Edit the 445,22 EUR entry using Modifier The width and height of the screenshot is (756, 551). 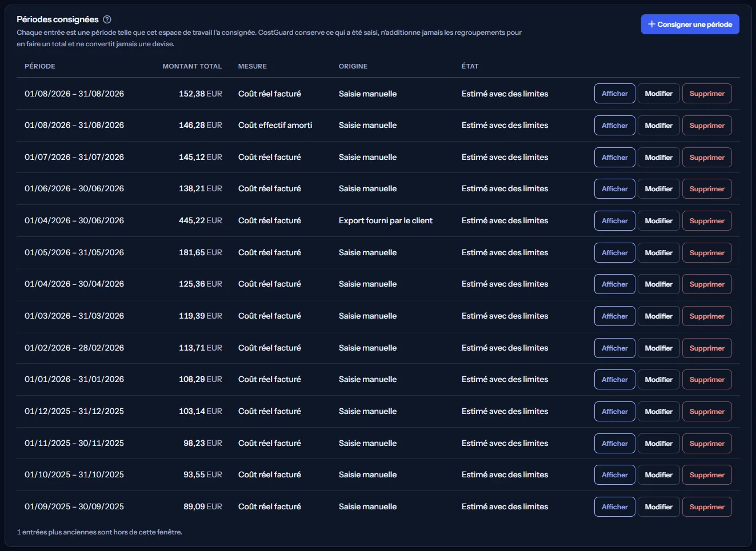pos(658,221)
